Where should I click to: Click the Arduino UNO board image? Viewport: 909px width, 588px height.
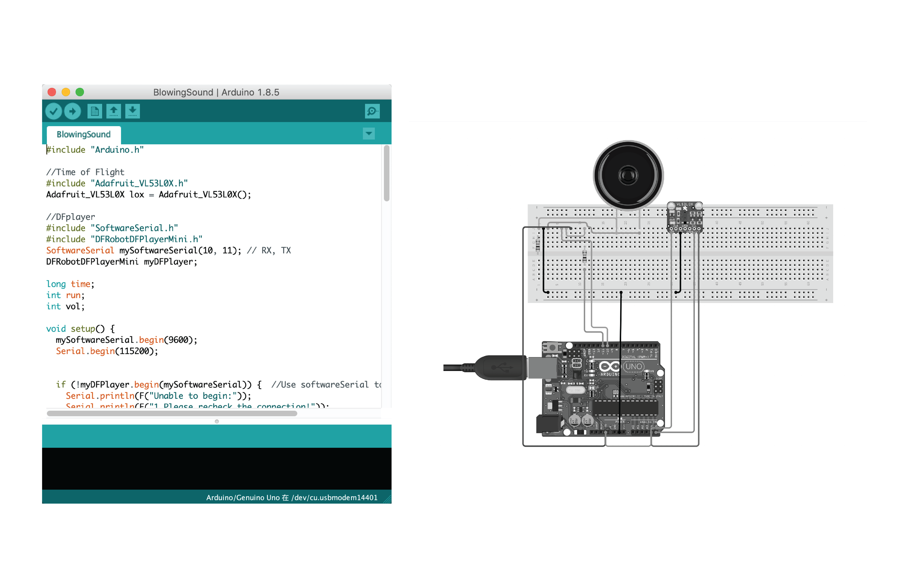604,390
